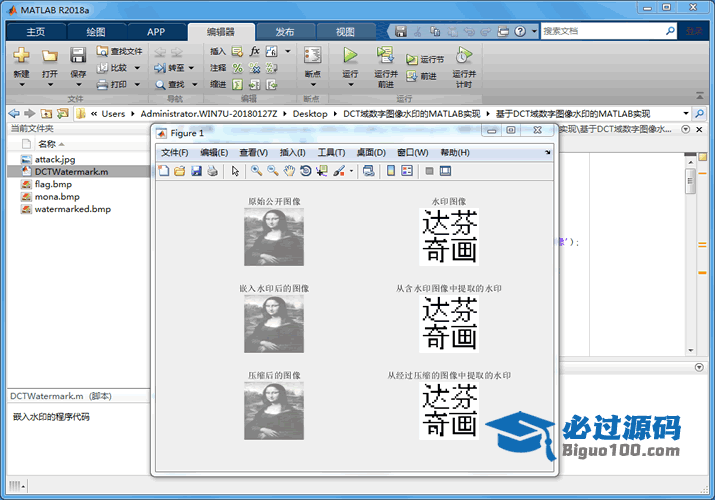Toggle the Data Cursor tool in Figure toolbar
The image size is (715, 500).
(x=321, y=171)
